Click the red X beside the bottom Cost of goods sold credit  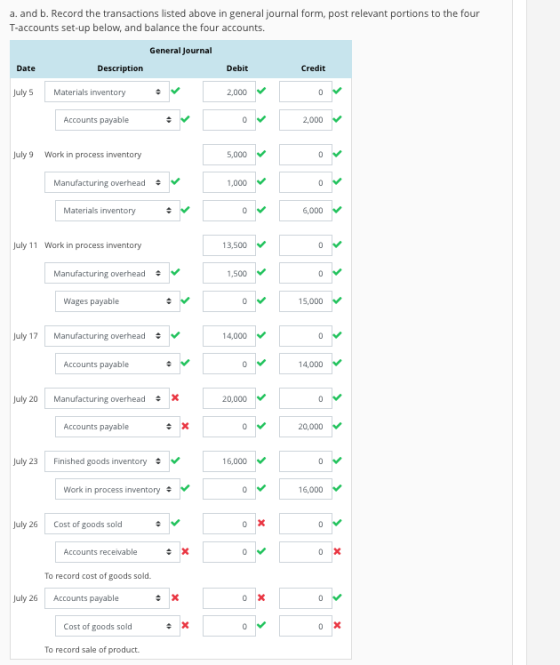click(337, 625)
